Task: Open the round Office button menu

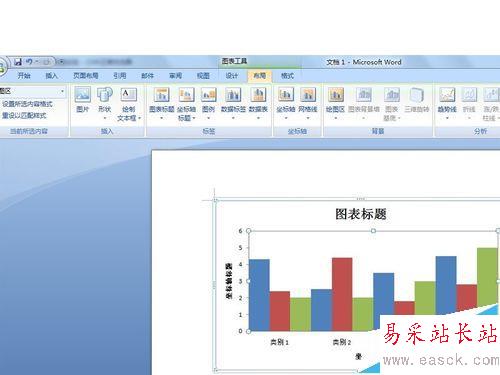Action: tap(2, 67)
